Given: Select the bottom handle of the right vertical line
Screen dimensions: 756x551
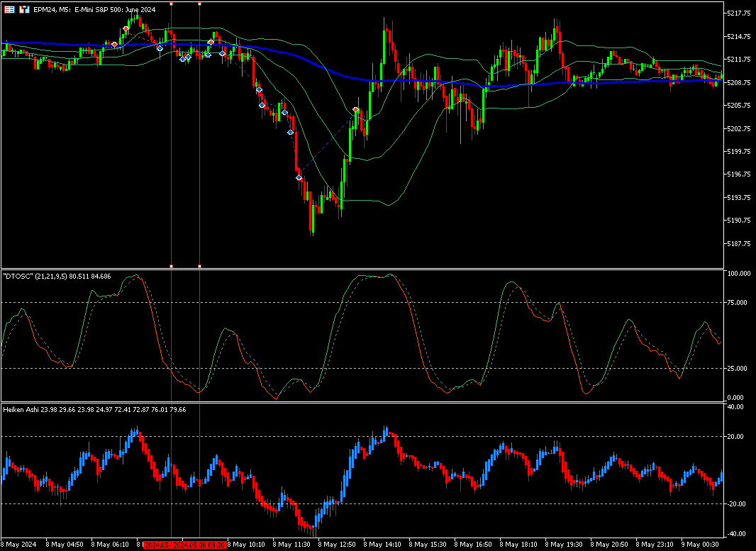Looking at the screenshot, I should (x=199, y=266).
